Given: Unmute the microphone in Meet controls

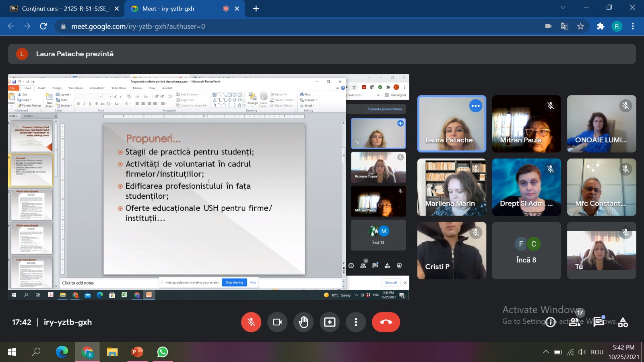Looking at the screenshot, I should 251,322.
